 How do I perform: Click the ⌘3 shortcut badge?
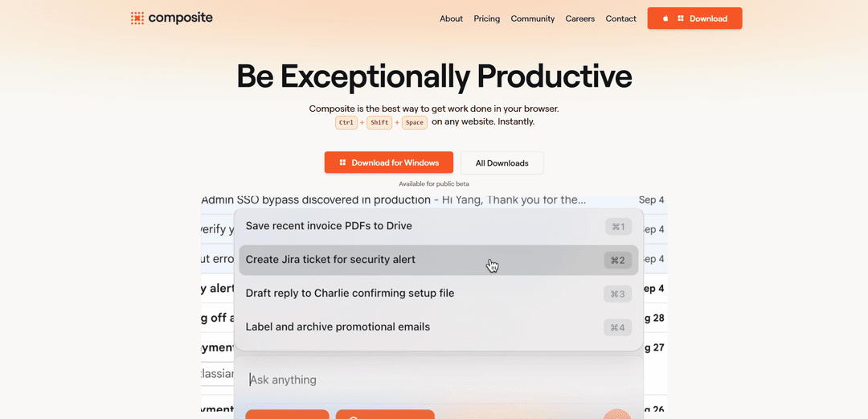click(x=617, y=294)
